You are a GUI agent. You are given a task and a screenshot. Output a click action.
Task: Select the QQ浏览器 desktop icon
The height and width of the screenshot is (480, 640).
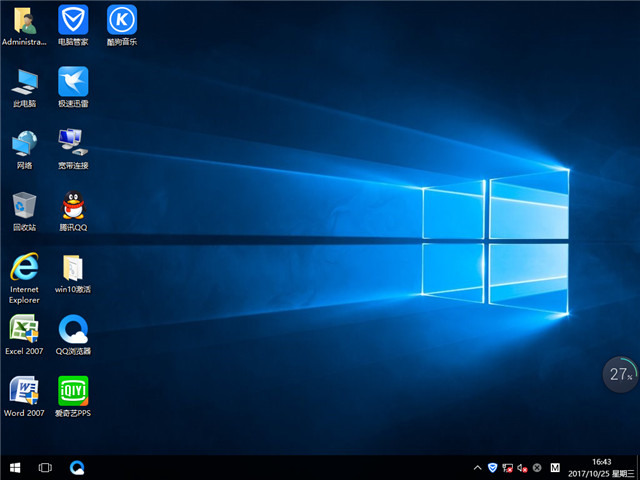coord(72,328)
